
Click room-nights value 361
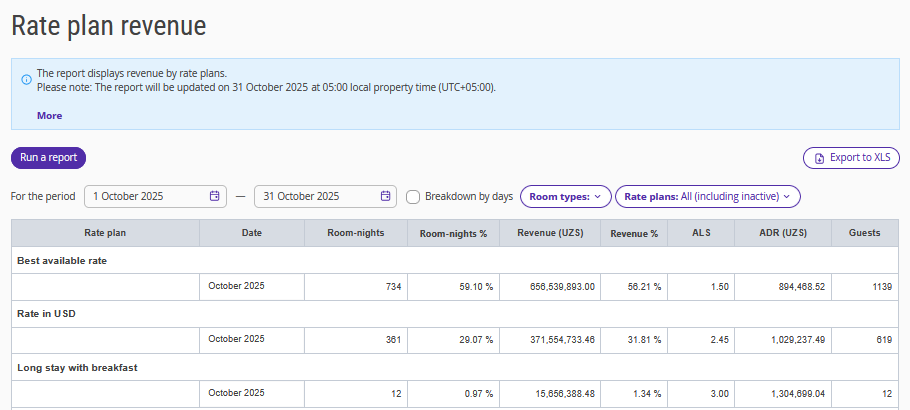click(x=393, y=340)
